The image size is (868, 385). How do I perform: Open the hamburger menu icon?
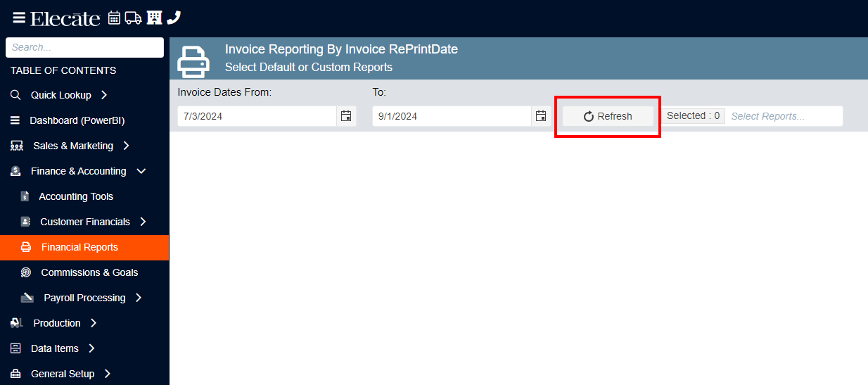point(19,18)
